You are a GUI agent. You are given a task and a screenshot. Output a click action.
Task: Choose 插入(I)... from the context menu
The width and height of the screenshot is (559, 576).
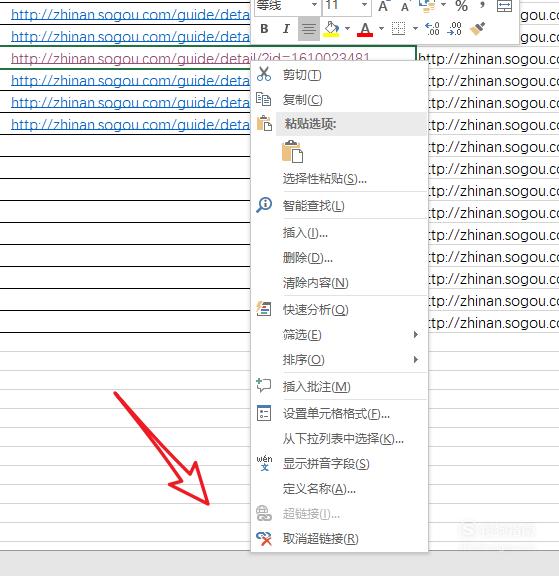339,233
